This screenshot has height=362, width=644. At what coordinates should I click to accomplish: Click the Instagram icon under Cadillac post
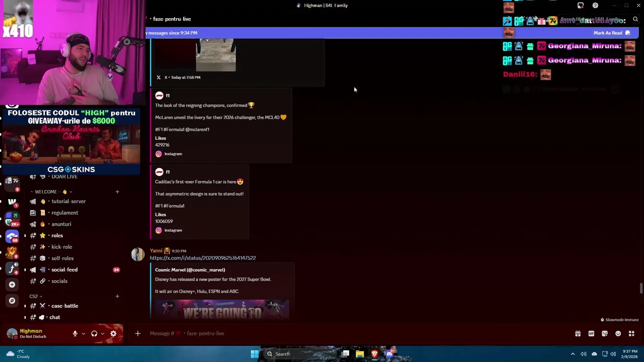[x=158, y=230]
